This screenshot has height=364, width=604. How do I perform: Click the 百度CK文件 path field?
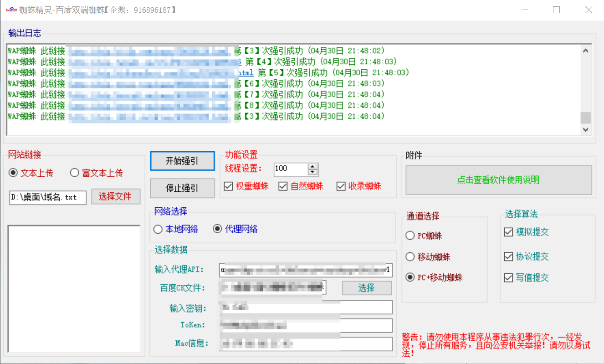[272, 287]
